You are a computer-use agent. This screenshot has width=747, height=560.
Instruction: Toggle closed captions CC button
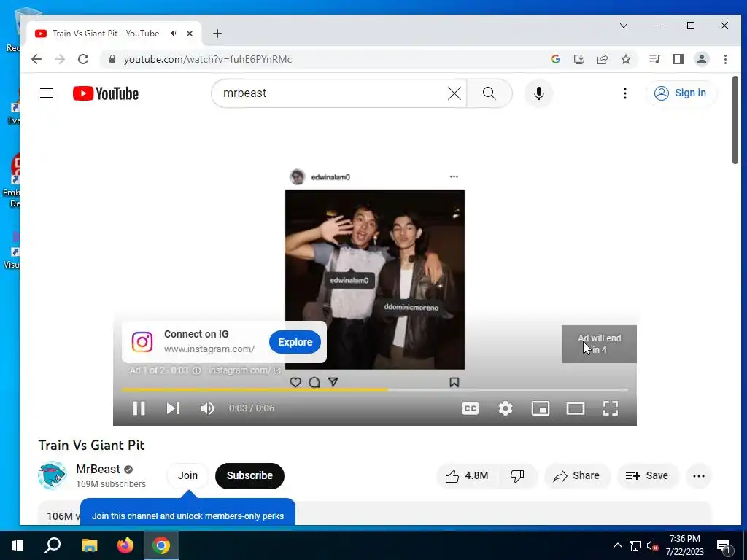click(471, 408)
